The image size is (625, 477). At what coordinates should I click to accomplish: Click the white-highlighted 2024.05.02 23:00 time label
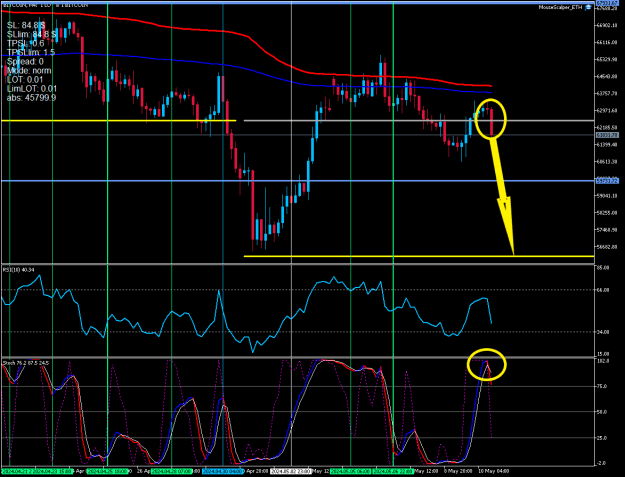[291, 471]
